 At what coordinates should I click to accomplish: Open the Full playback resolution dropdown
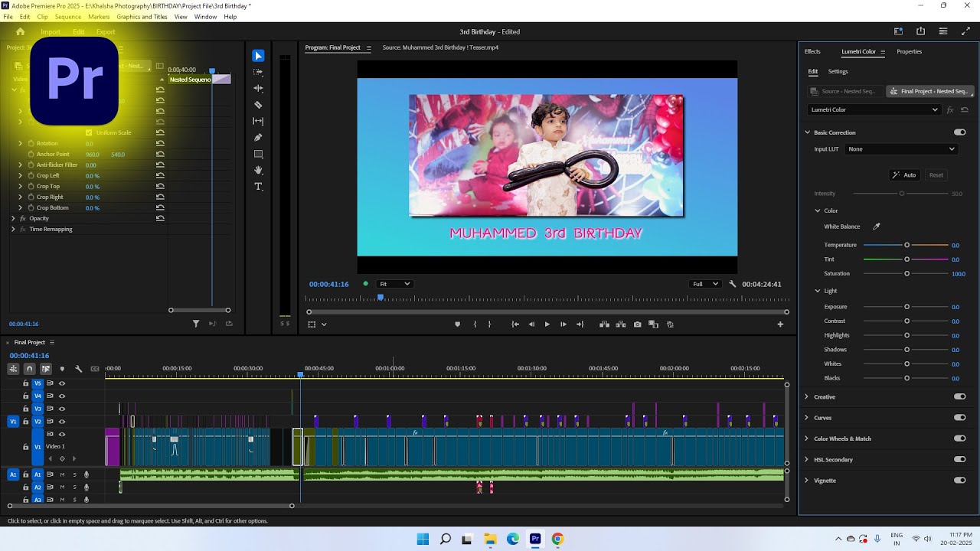pyautogui.click(x=705, y=284)
